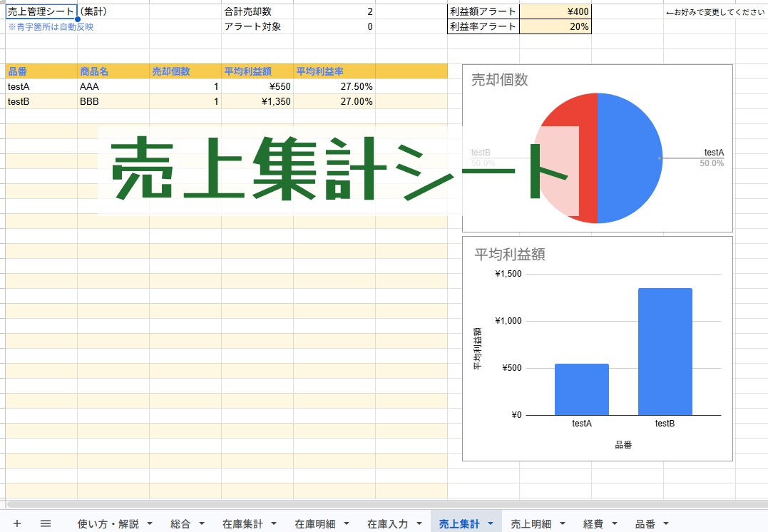This screenshot has height=532, width=768.
Task: Click the 品番 axis label under bars
Action: coord(623,445)
